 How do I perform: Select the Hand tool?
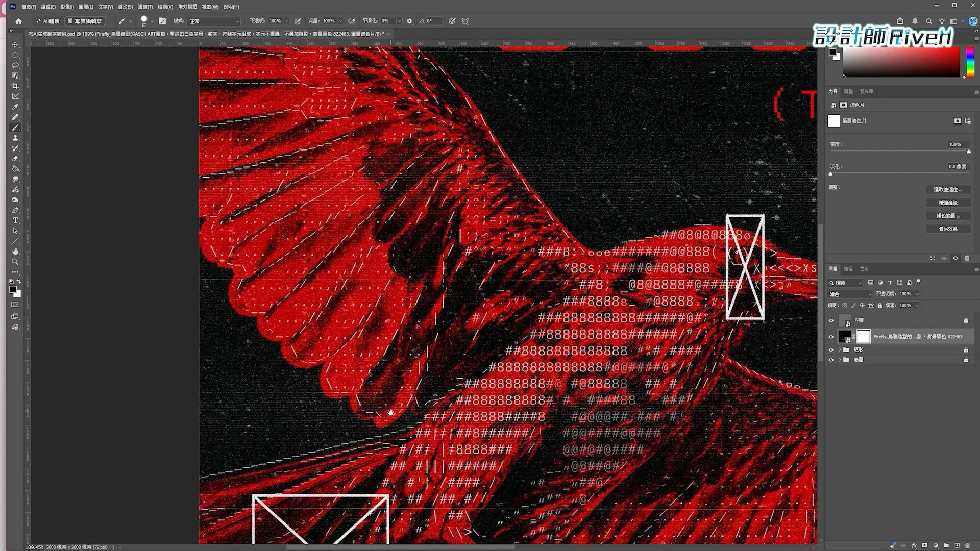[15, 252]
